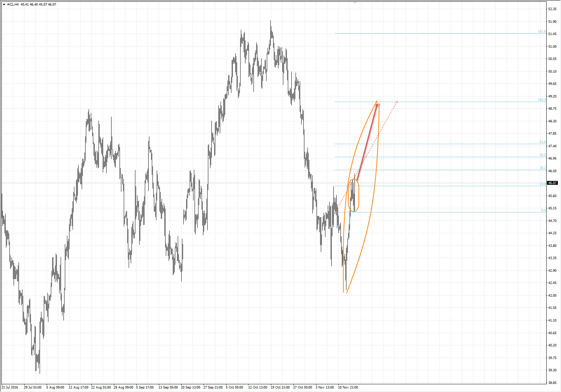Click the Fibonacci 23.6 level label
The height and width of the screenshot is (392, 561).
coord(542,184)
